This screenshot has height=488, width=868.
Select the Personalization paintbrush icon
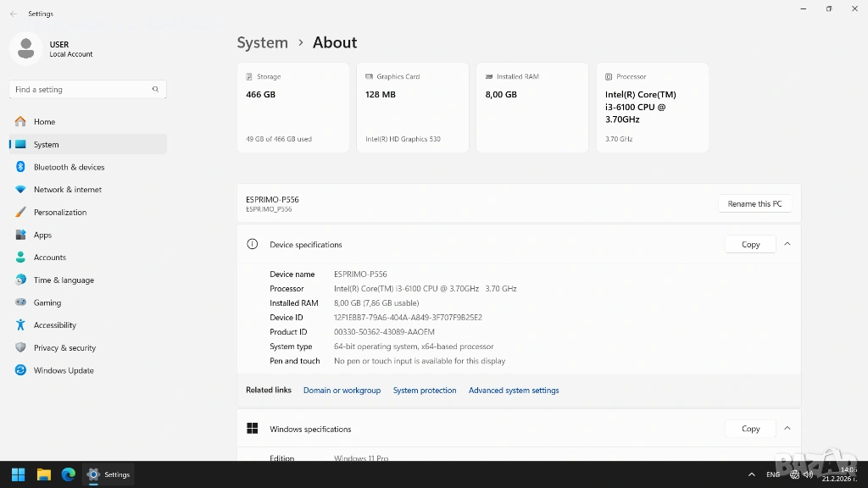point(20,212)
